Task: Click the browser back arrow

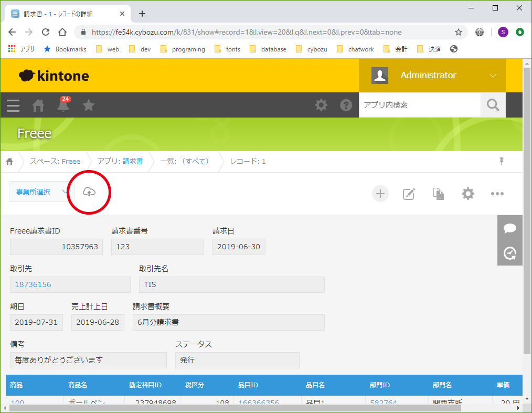Action: pos(12,32)
